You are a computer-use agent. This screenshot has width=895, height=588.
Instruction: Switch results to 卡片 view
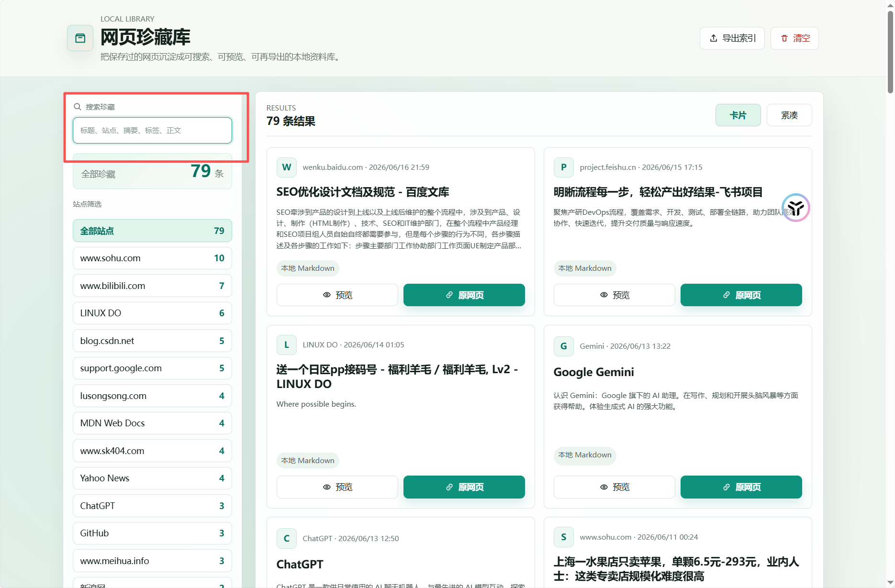click(738, 115)
